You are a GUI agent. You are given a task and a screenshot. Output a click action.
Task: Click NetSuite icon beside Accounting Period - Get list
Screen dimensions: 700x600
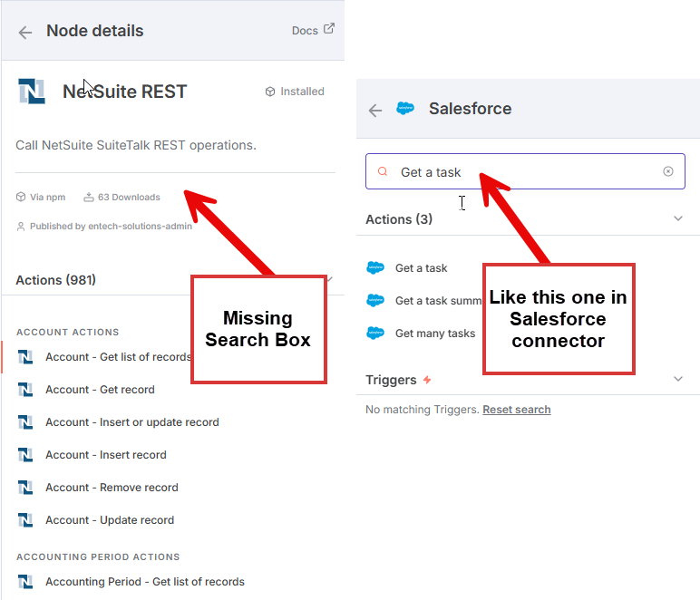25,582
